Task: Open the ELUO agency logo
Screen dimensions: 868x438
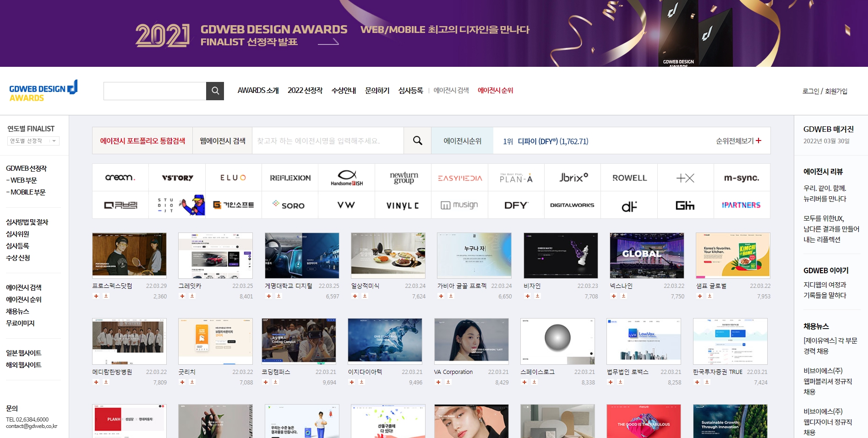Action: click(234, 178)
